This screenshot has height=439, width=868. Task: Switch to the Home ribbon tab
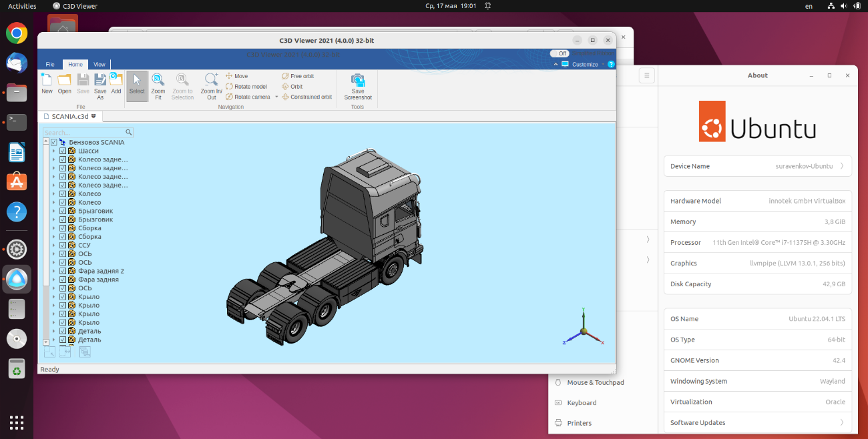[x=75, y=65]
